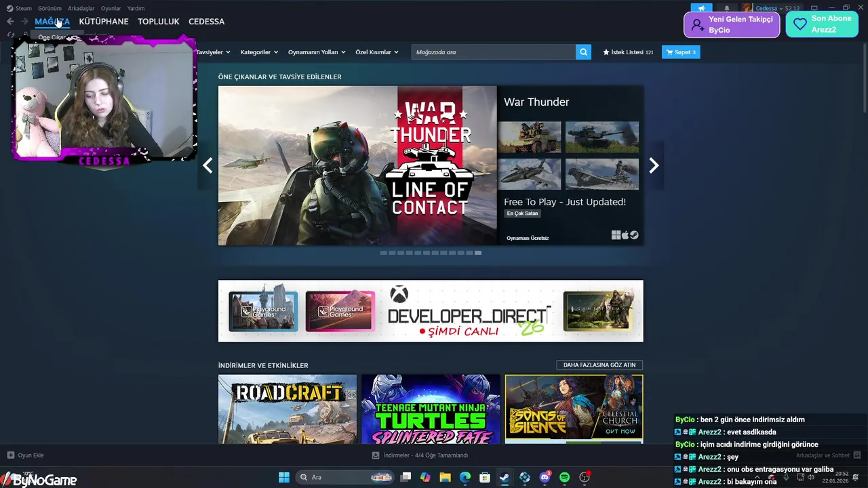Switch to the TOPLULUK tab
Screen dimensions: 868x488
click(159, 22)
